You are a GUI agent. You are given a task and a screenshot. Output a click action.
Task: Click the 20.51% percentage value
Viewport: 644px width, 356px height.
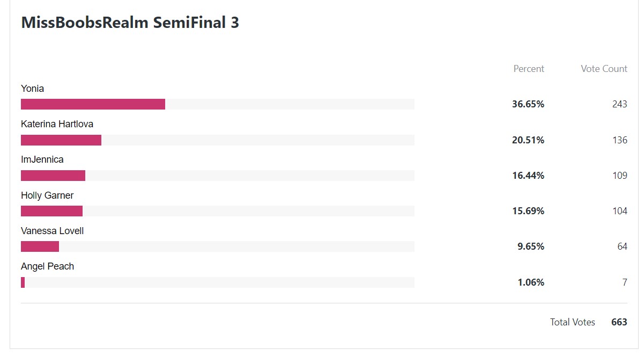pyautogui.click(x=528, y=140)
